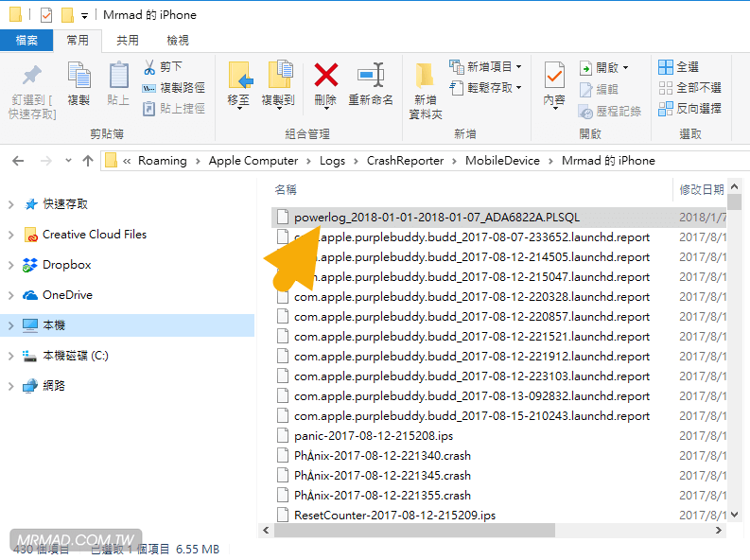Click the Pin to Quick access icon
This screenshot has width=750, height=560.
tap(32, 76)
